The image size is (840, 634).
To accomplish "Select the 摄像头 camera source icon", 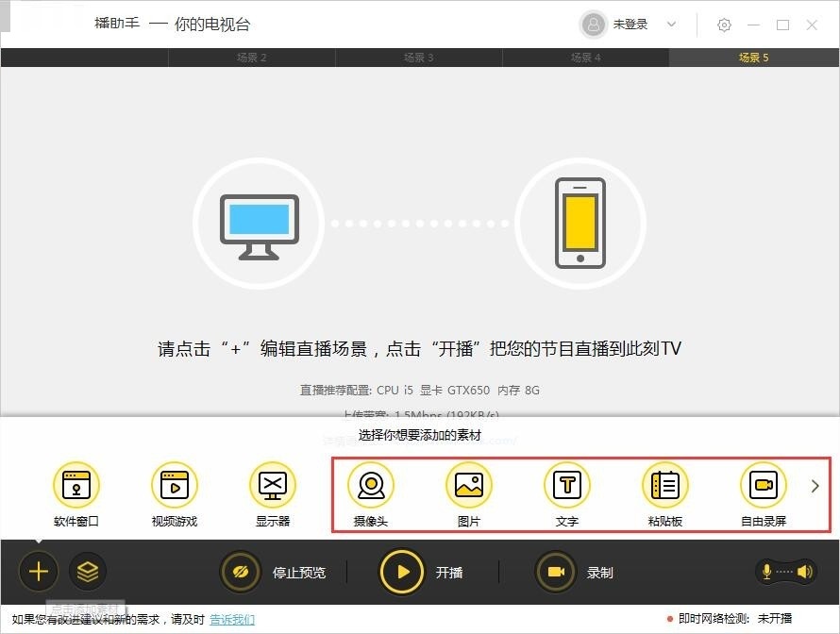I will (x=371, y=484).
